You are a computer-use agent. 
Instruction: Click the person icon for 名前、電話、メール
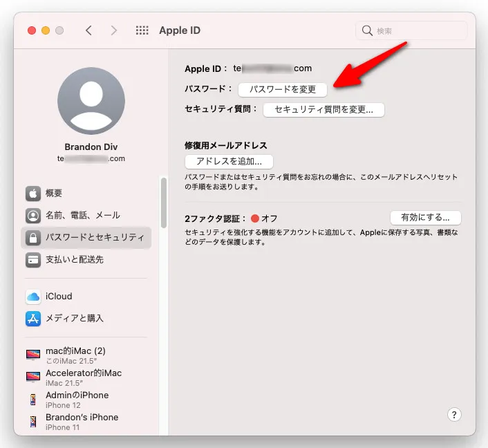[x=33, y=216]
